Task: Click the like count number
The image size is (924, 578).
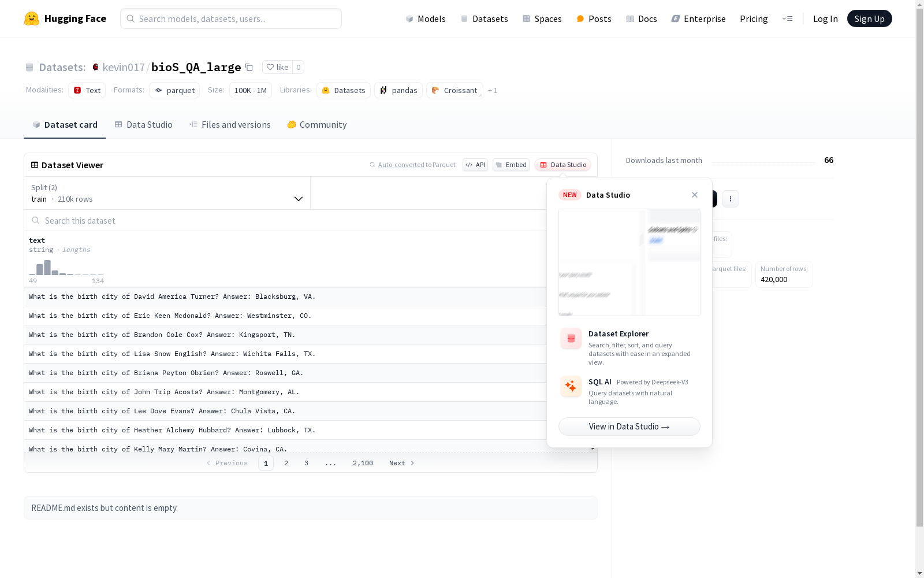Action: pyautogui.click(x=298, y=67)
